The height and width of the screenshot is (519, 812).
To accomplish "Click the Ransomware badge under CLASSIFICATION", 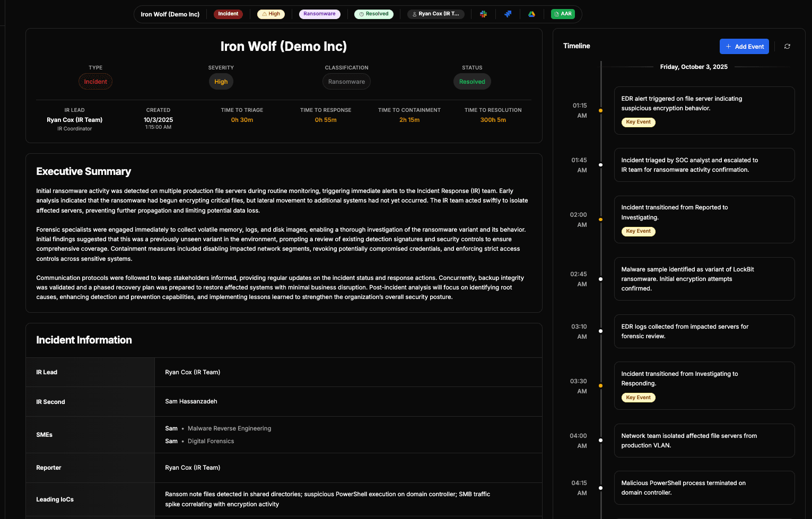I will click(x=346, y=82).
